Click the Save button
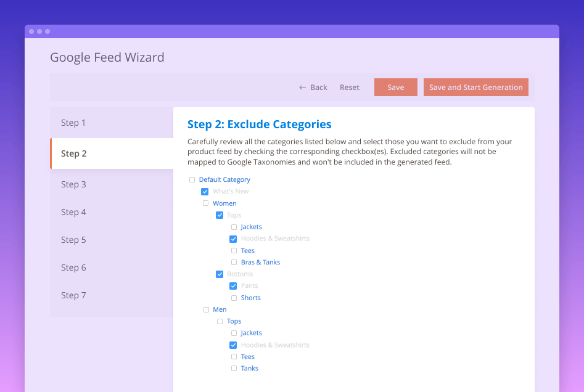584x392 pixels. coord(395,87)
